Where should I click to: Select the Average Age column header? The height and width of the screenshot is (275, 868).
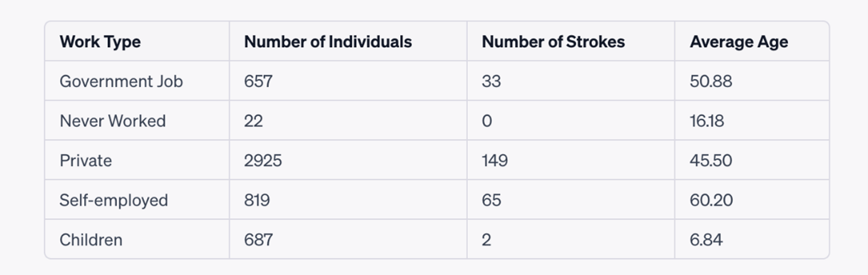[739, 41]
